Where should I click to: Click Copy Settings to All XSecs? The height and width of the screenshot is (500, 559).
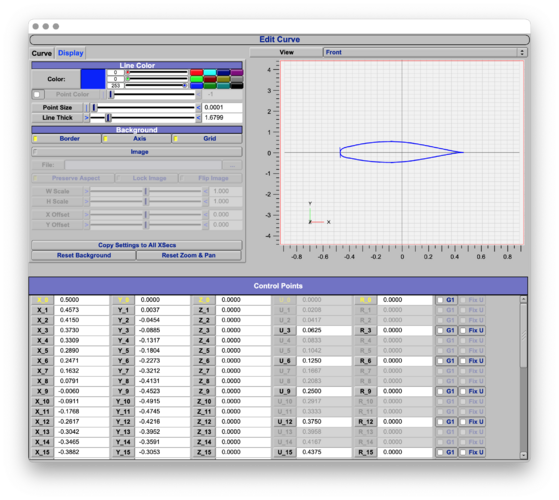(x=137, y=245)
